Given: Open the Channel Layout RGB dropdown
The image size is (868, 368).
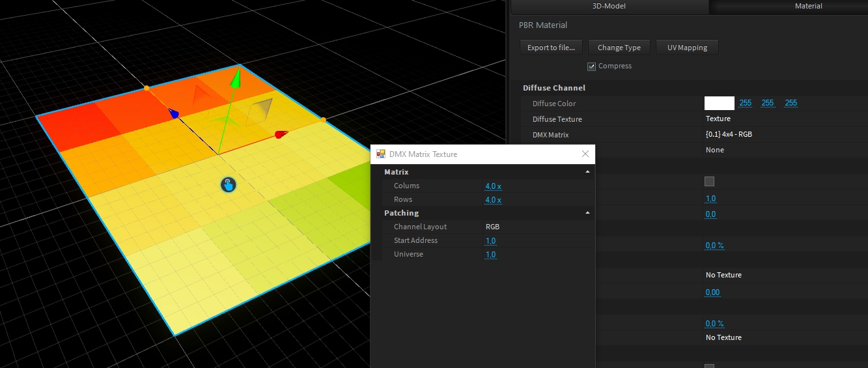Looking at the screenshot, I should (x=493, y=227).
